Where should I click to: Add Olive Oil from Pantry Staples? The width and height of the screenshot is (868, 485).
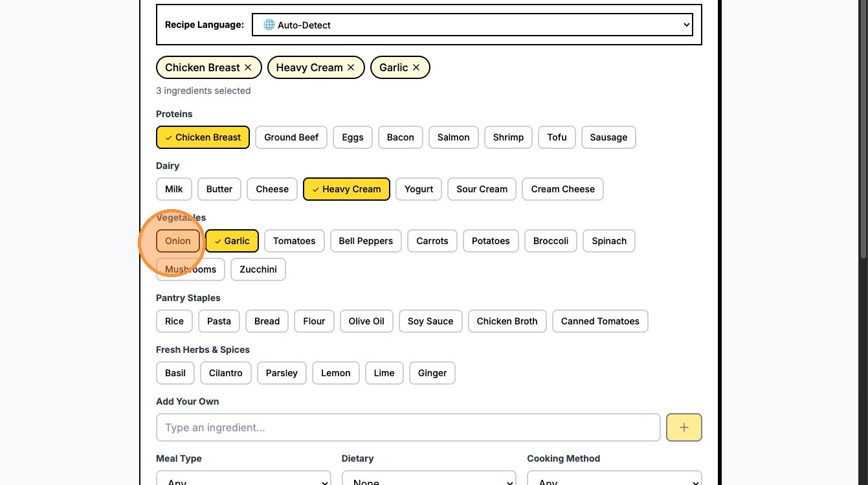coord(366,321)
